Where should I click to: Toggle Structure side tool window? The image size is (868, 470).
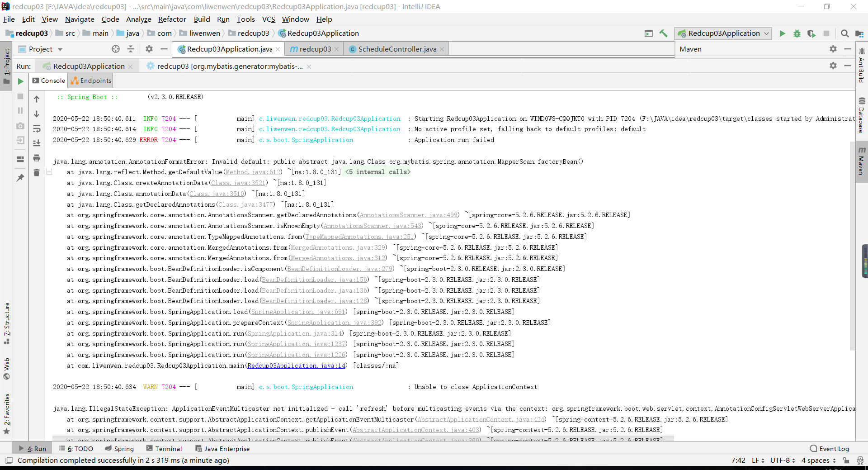(6, 323)
